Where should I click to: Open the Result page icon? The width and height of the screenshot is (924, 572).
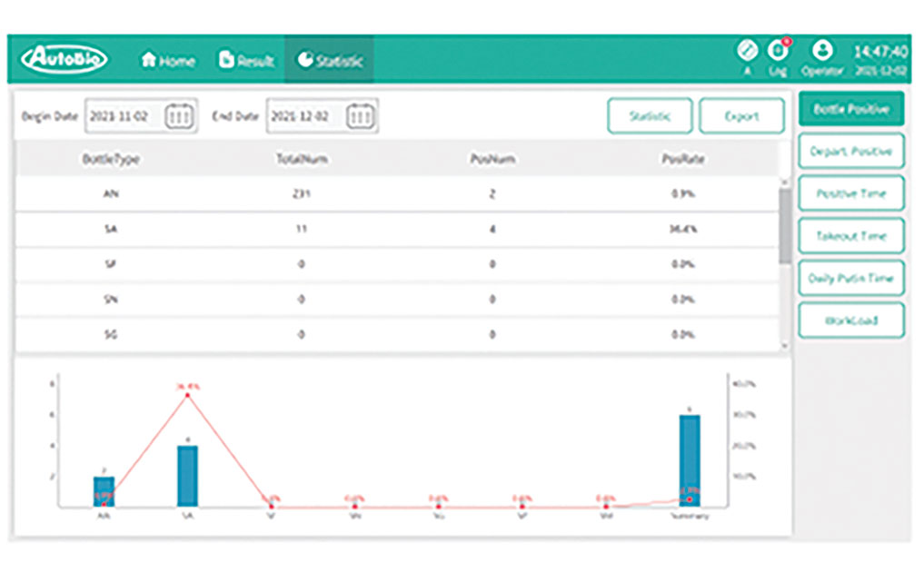point(226,60)
